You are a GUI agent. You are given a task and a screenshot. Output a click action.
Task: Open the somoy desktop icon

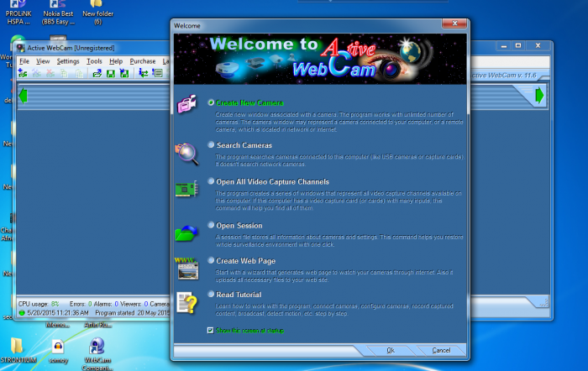coord(58,351)
